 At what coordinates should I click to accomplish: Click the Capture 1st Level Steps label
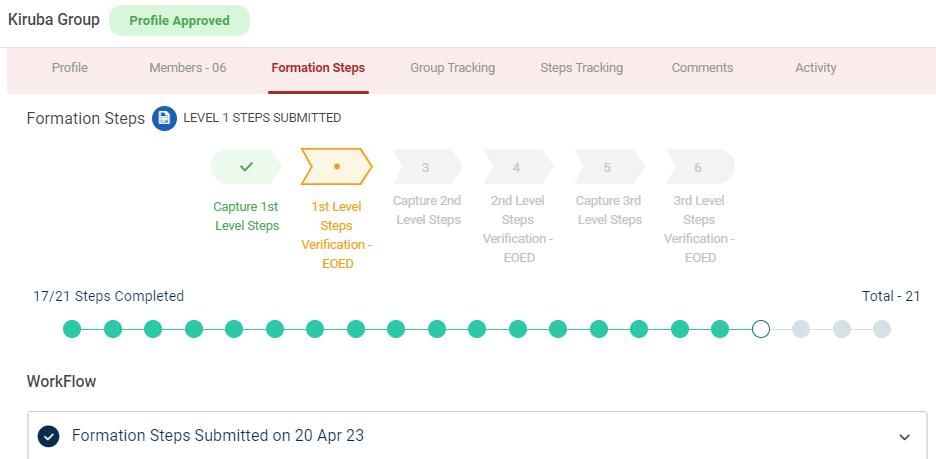(x=246, y=216)
